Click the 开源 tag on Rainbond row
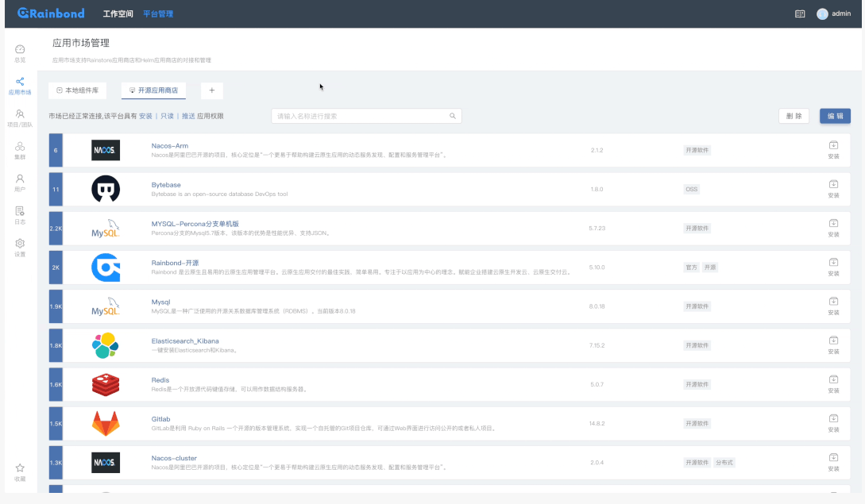 pyautogui.click(x=710, y=267)
